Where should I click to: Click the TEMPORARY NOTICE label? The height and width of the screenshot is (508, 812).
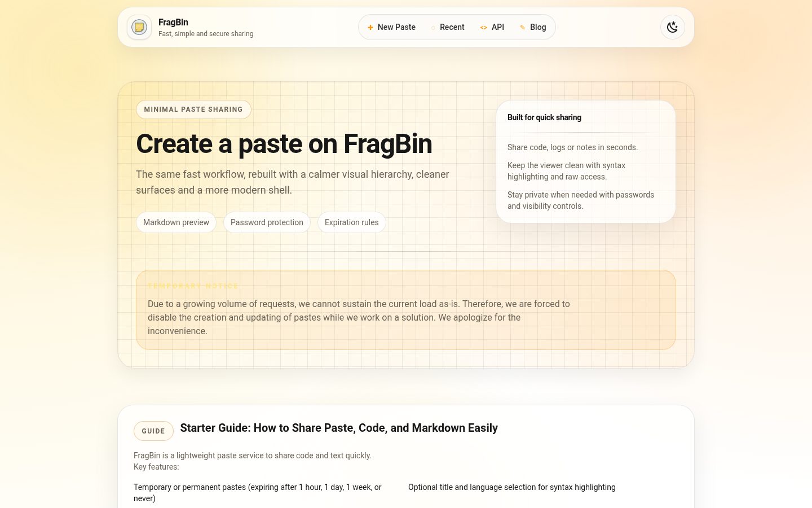[193, 286]
